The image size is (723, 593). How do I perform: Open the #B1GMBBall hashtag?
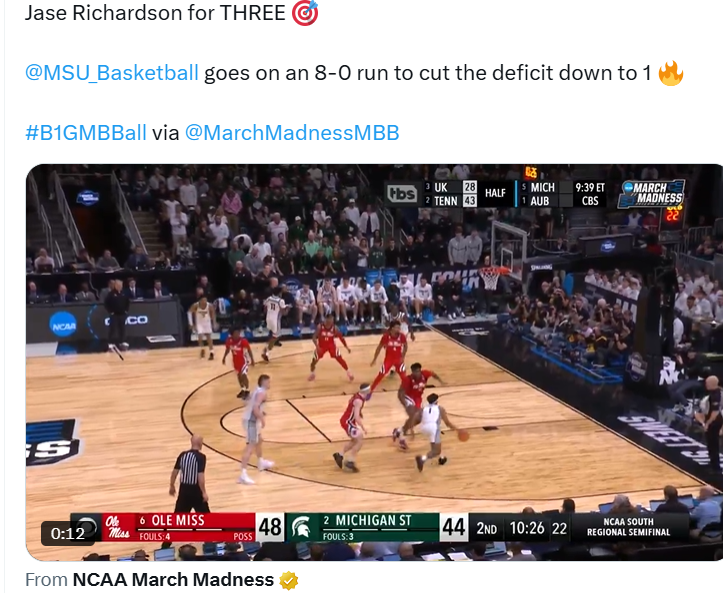point(86,133)
